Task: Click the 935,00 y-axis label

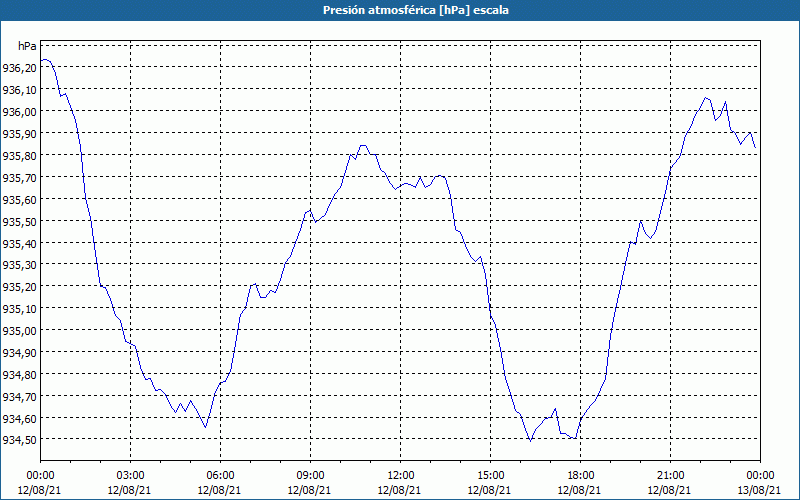Action: pos(19,330)
